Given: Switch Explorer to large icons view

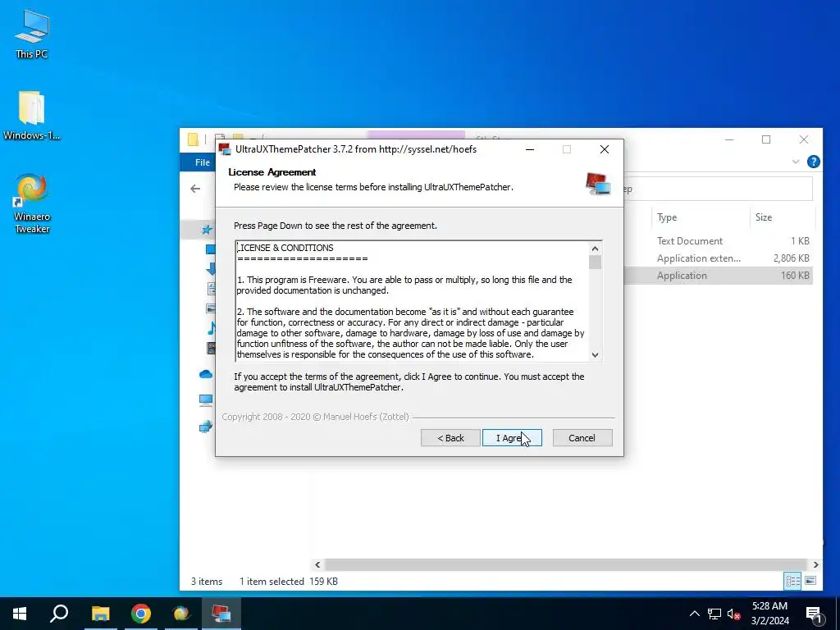Looking at the screenshot, I should [810, 581].
